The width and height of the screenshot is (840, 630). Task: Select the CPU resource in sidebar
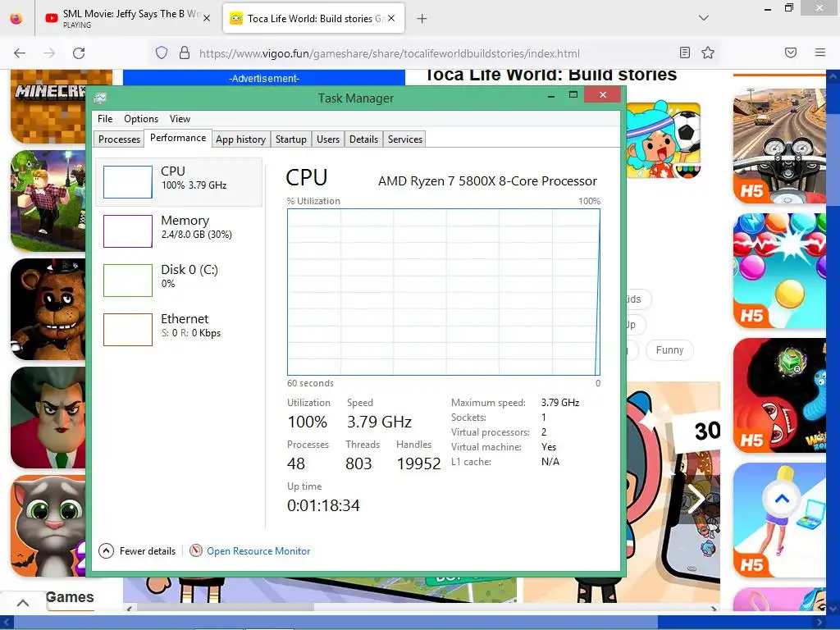[179, 181]
